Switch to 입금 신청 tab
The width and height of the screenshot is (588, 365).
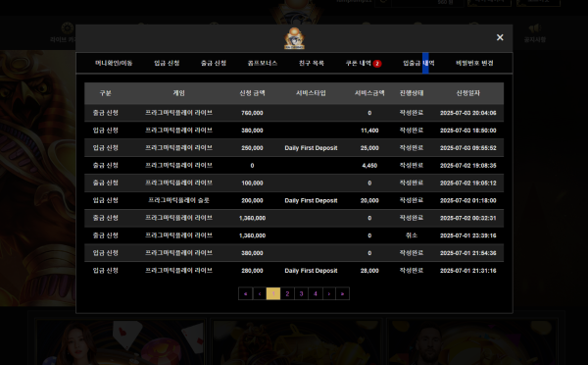point(167,63)
